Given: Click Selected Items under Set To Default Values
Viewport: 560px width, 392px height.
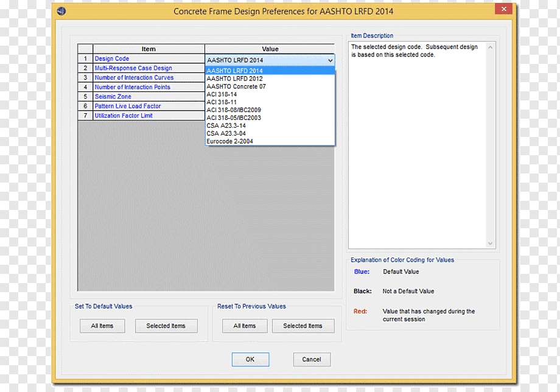Looking at the screenshot, I should (166, 326).
